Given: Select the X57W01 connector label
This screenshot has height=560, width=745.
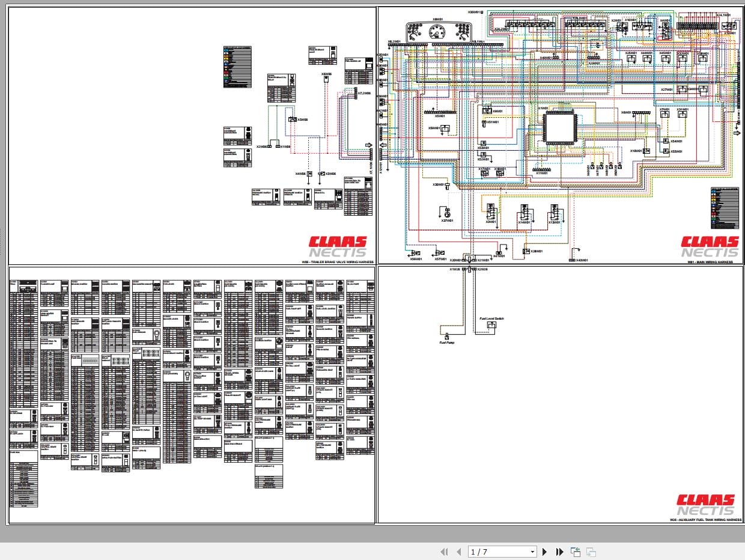Looking at the screenshot, I should 441,259.
